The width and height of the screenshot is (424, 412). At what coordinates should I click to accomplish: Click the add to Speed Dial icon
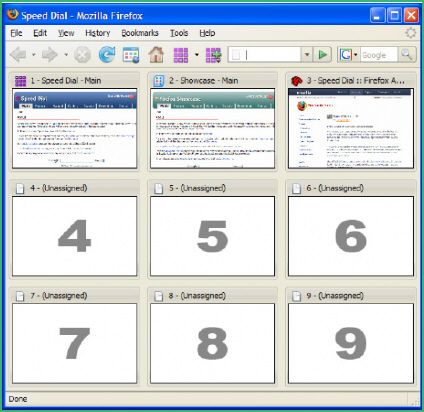pyautogui.click(x=213, y=55)
